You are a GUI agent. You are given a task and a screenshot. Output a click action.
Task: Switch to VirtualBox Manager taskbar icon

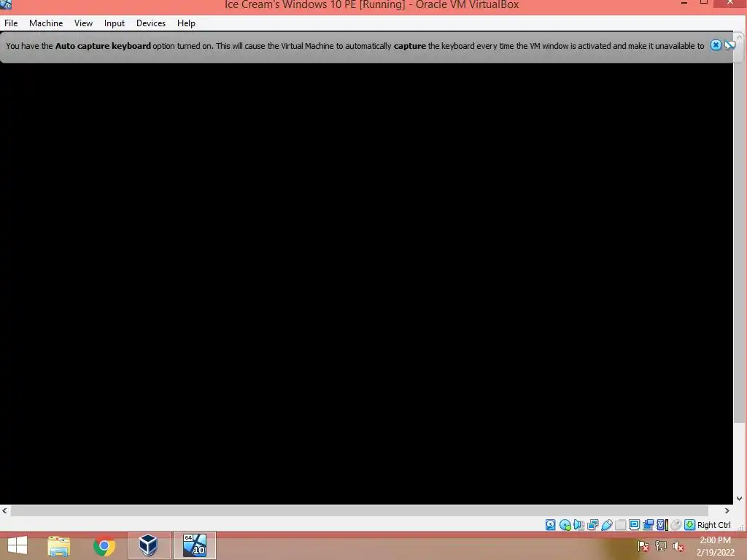(149, 545)
